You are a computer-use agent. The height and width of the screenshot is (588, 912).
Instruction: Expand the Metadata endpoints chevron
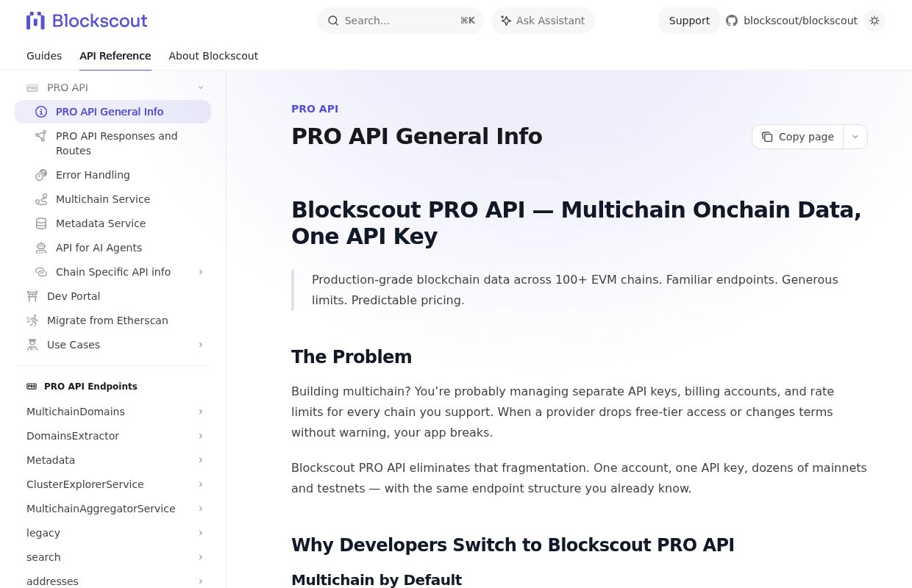201,460
